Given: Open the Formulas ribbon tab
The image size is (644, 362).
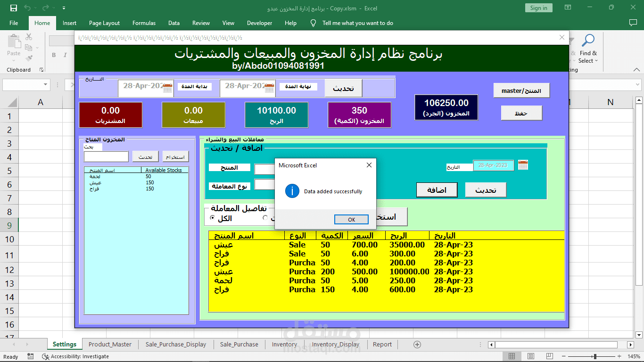Looking at the screenshot, I should point(144,23).
